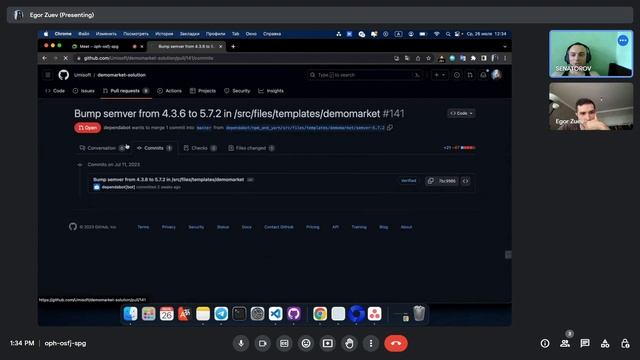This screenshot has width=640, height=360.
Task: Click the footer Terms link
Action: coord(143,227)
